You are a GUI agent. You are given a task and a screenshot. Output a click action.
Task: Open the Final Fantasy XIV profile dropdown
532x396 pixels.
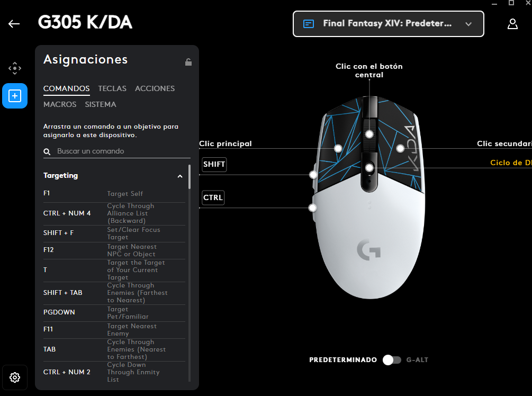[388, 24]
